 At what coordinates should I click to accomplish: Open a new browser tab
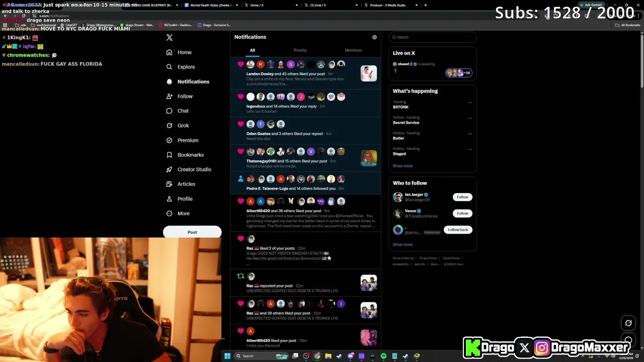(x=426, y=5)
